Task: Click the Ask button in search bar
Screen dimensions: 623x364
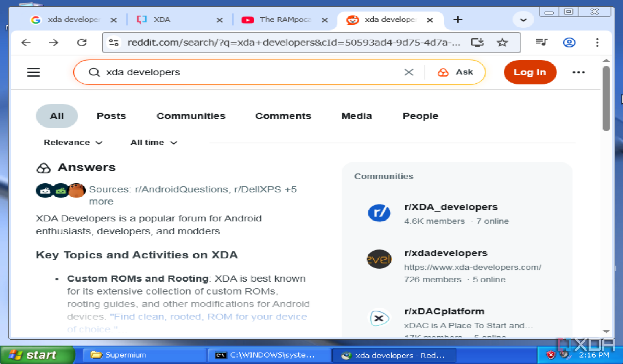Action: point(455,72)
